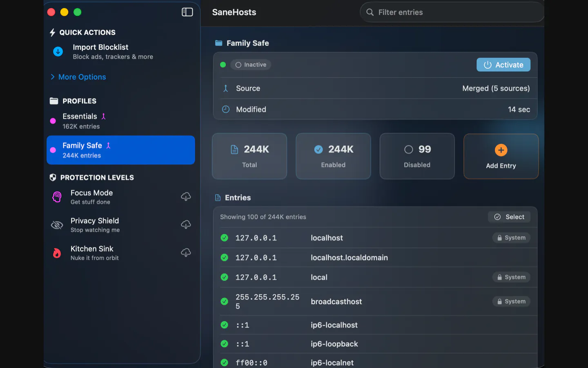The image size is (588, 368).
Task: Click the Kitchen Sink flame icon
Action: pos(57,253)
